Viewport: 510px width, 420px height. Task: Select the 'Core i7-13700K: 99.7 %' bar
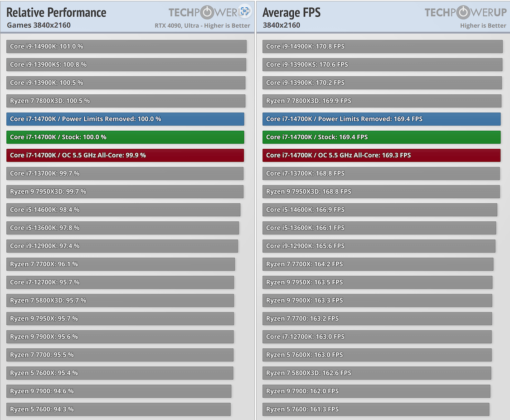125,174
